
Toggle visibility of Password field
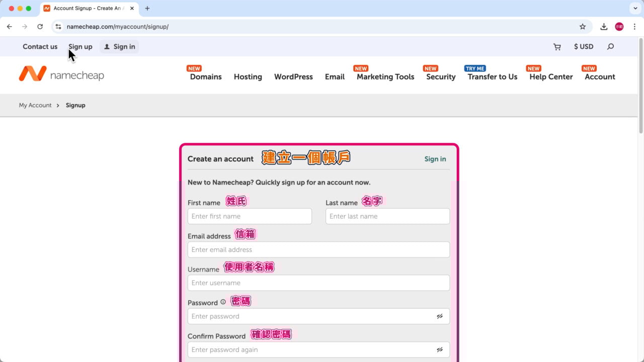coord(439,316)
